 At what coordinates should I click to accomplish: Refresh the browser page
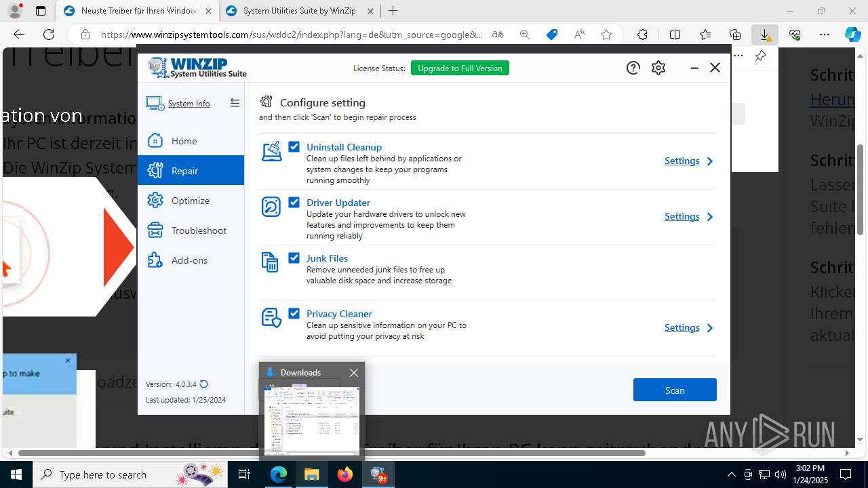click(x=49, y=35)
